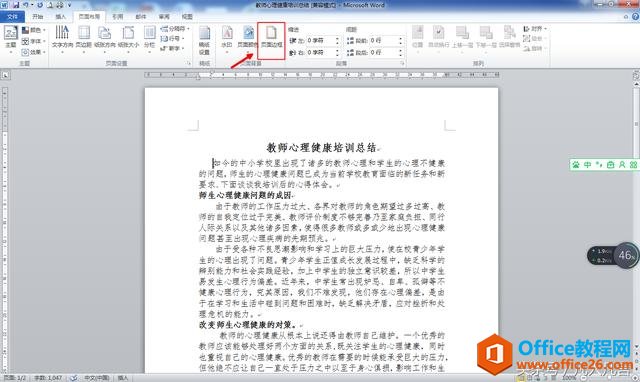The image size is (640, 382).
Task: Switch to the Insert tab
Action: (x=60, y=17)
